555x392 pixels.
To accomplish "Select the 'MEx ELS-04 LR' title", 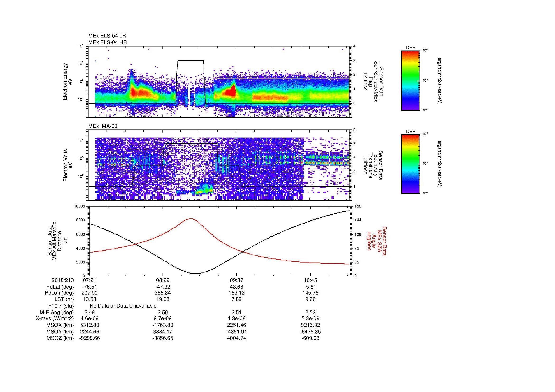I will [107, 36].
